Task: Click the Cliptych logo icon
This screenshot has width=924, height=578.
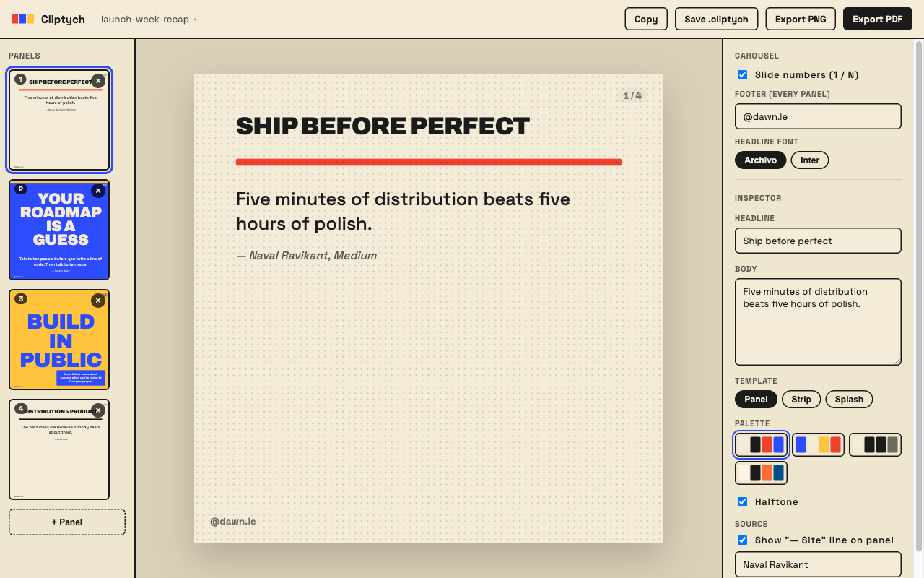Action: tap(22, 19)
